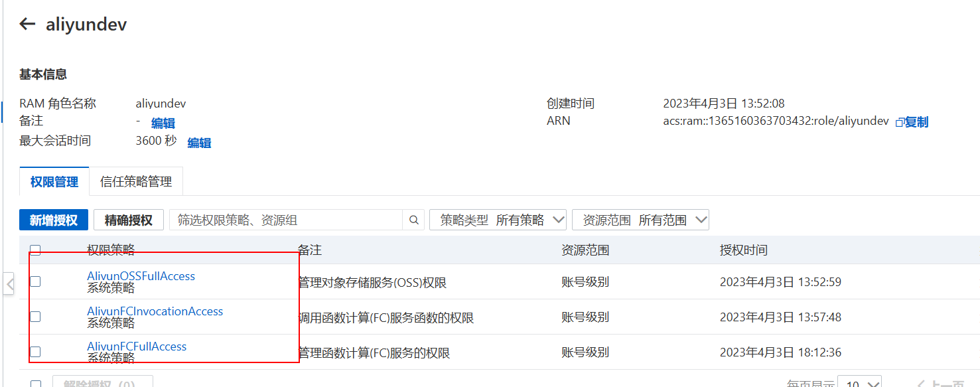Click the 授权时间 column header

[744, 250]
